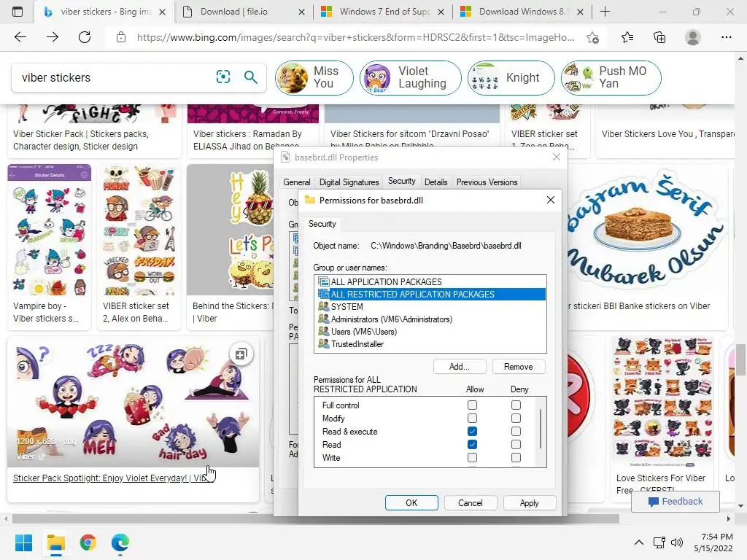Image resolution: width=747 pixels, height=560 pixels.
Task: Open the Previous Versions tab
Action: coord(487,182)
